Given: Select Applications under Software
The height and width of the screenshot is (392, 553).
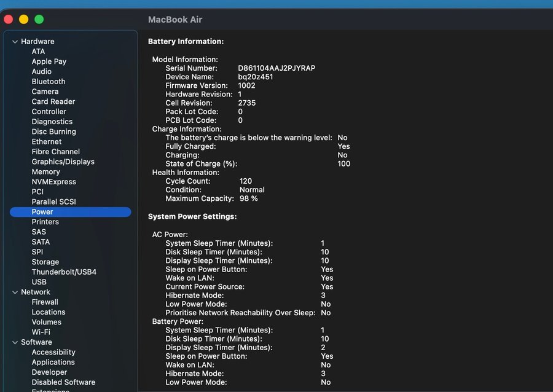Looking at the screenshot, I should pyautogui.click(x=53, y=363).
